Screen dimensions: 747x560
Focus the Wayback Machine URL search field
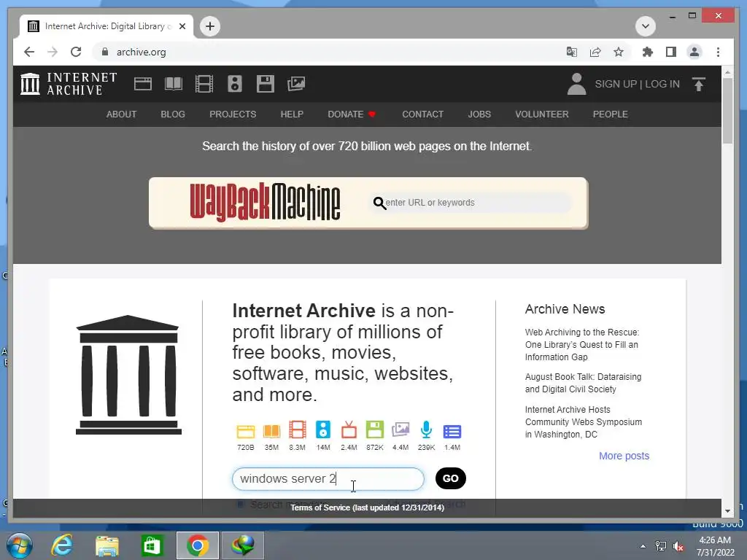[469, 203]
